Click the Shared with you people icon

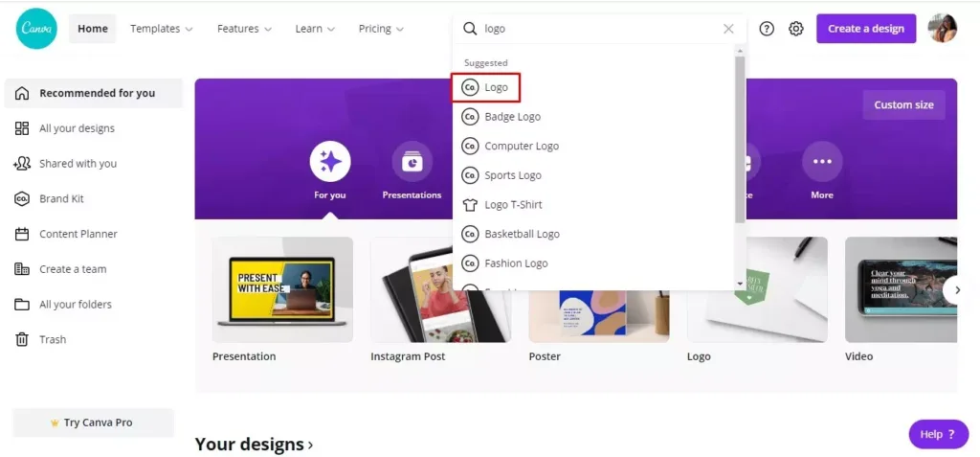pos(22,164)
